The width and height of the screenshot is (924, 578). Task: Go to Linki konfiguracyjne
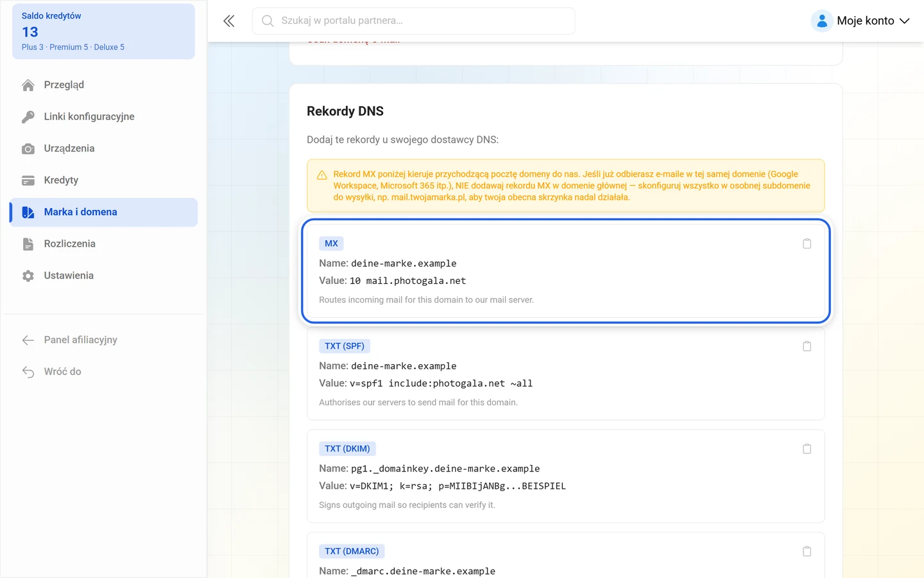coord(103,116)
